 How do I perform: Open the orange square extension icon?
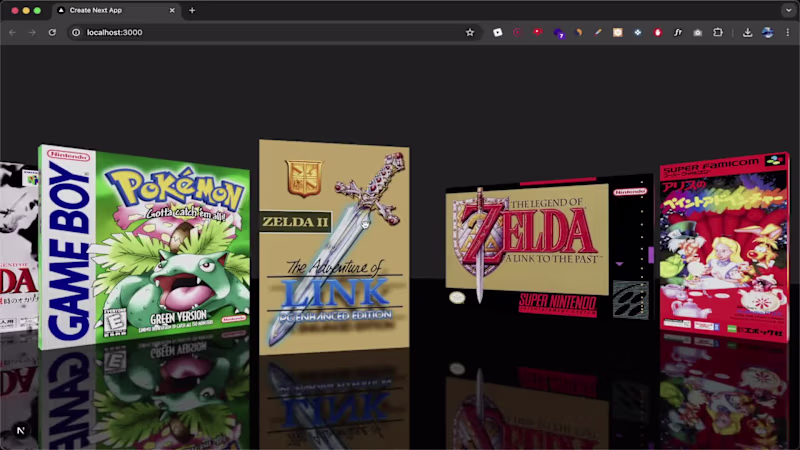[x=617, y=32]
